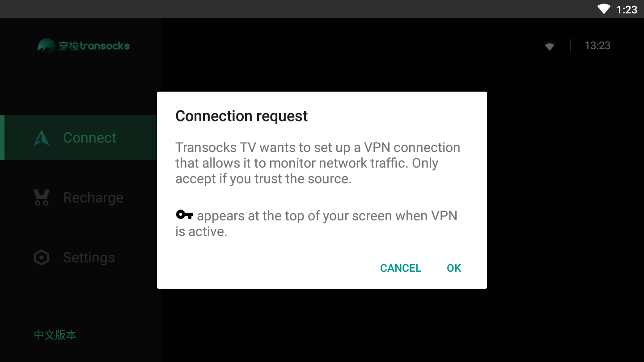Click the Transocks logo
The image size is (644, 362).
click(x=47, y=46)
